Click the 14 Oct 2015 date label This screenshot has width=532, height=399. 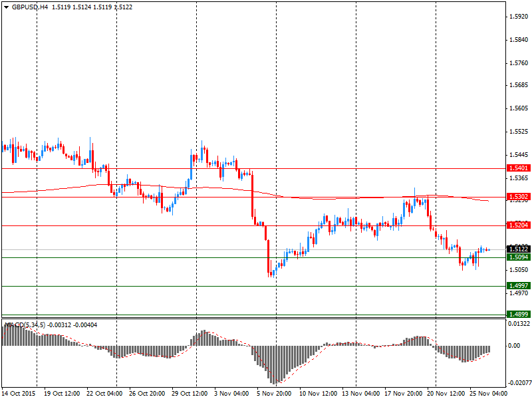(19, 394)
